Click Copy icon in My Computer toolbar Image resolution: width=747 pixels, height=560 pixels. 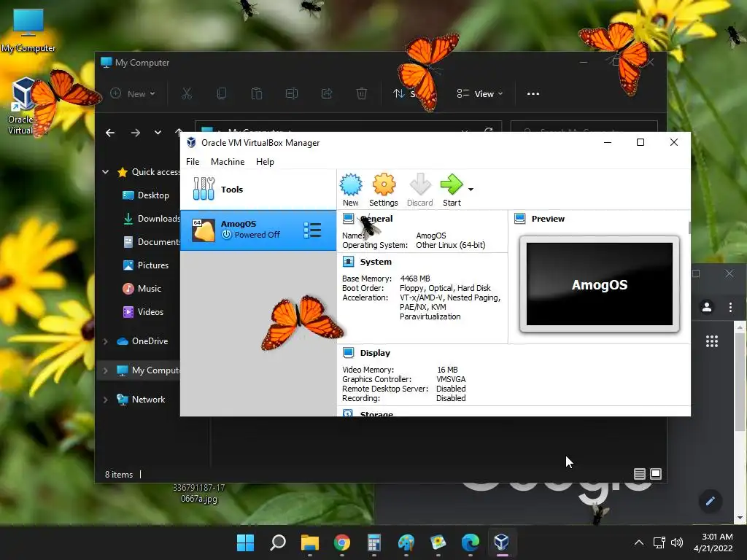click(x=222, y=94)
